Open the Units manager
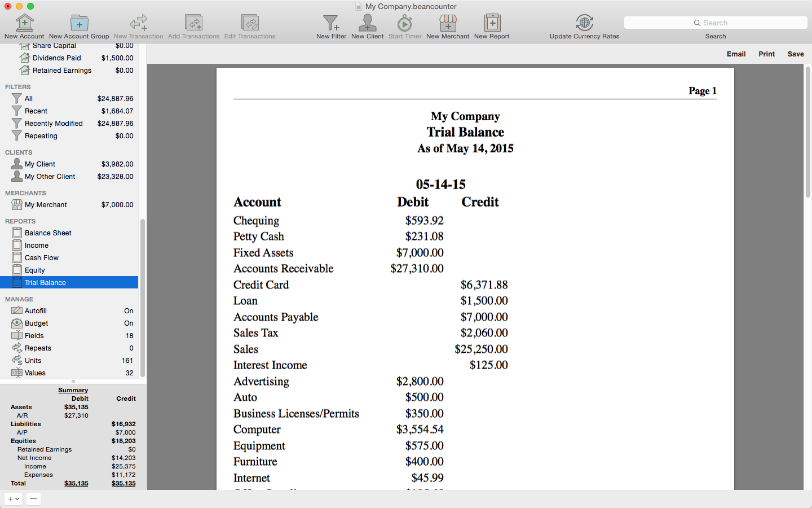The width and height of the screenshot is (812, 508). pos(69,361)
